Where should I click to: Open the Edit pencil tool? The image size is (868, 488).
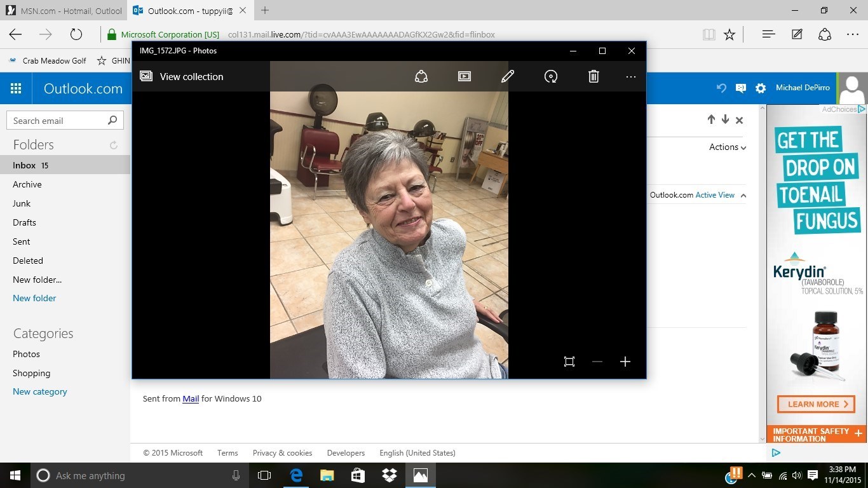pos(507,77)
